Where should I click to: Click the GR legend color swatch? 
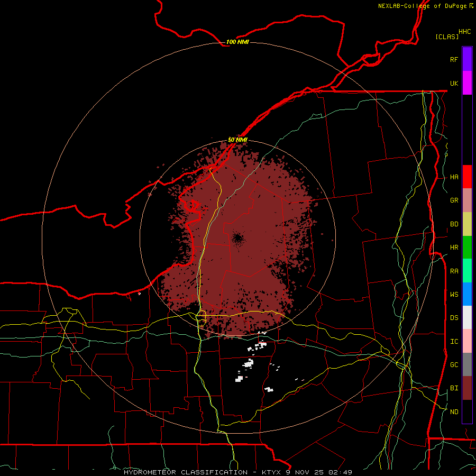pyautogui.click(x=467, y=200)
